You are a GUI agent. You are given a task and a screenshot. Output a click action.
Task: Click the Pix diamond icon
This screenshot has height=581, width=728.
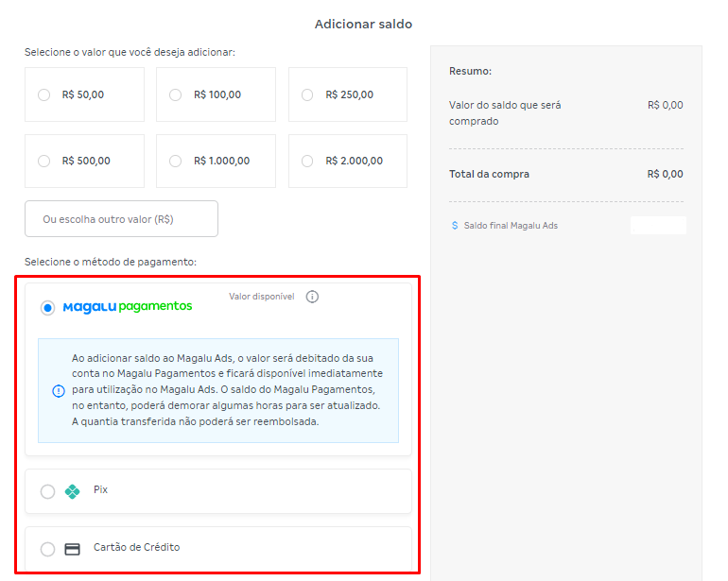pyautogui.click(x=73, y=491)
